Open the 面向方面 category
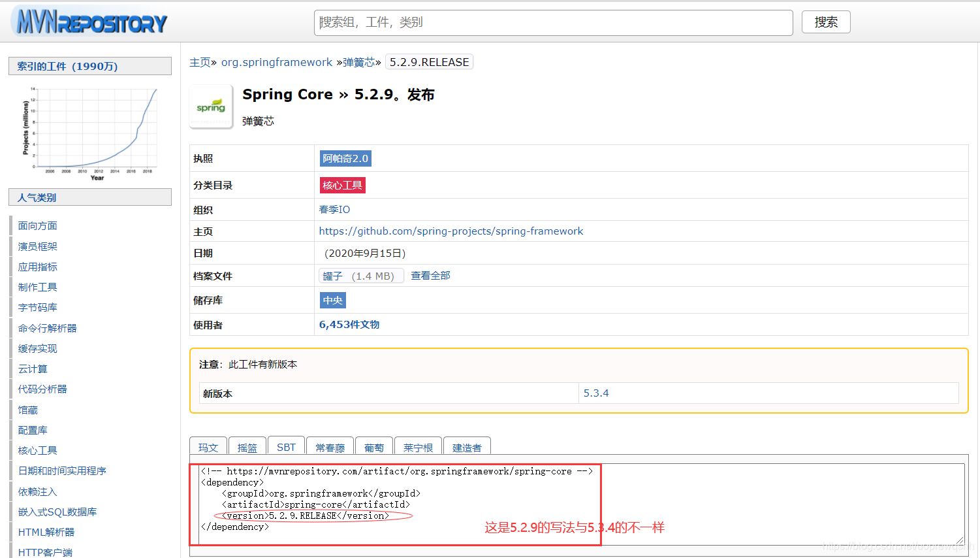This screenshot has height=558, width=980. point(38,225)
